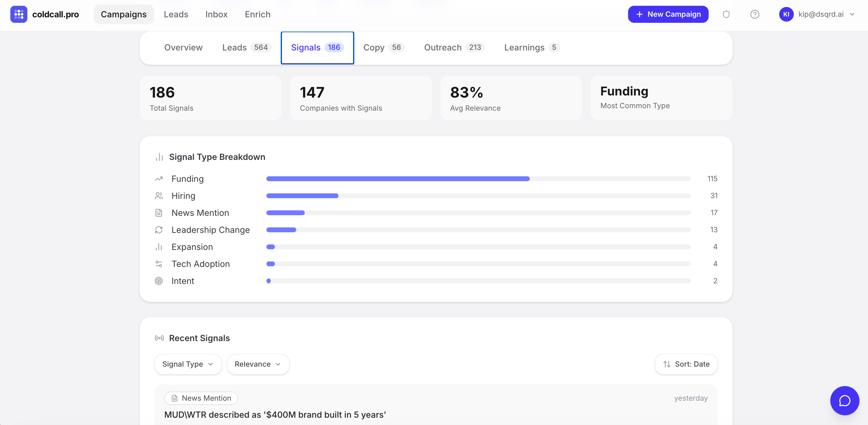
Task: Click the coldcall.pro logo icon
Action: click(x=19, y=14)
